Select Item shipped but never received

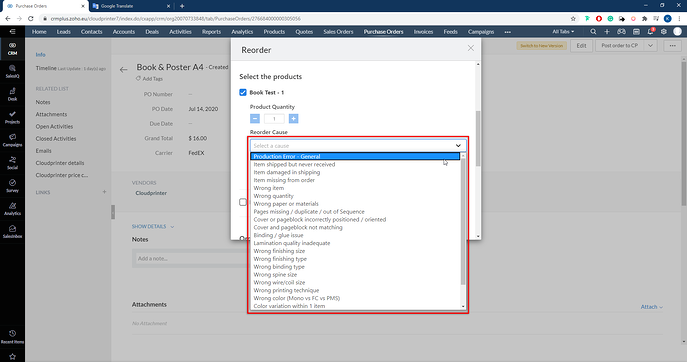coord(355,164)
